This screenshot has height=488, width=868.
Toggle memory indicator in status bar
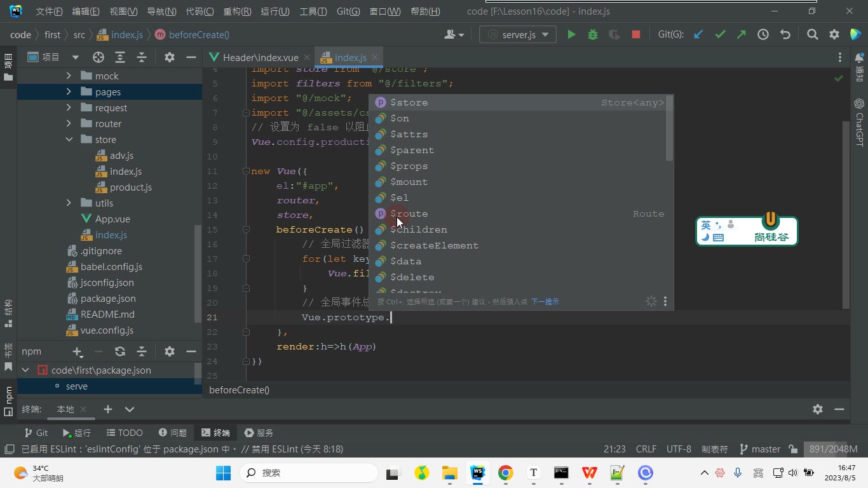click(x=834, y=449)
